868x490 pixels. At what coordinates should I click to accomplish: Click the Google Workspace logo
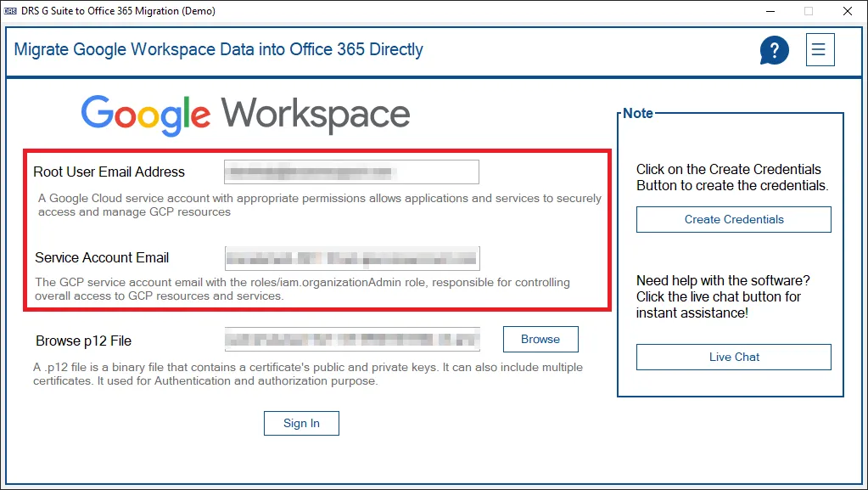[x=245, y=115]
